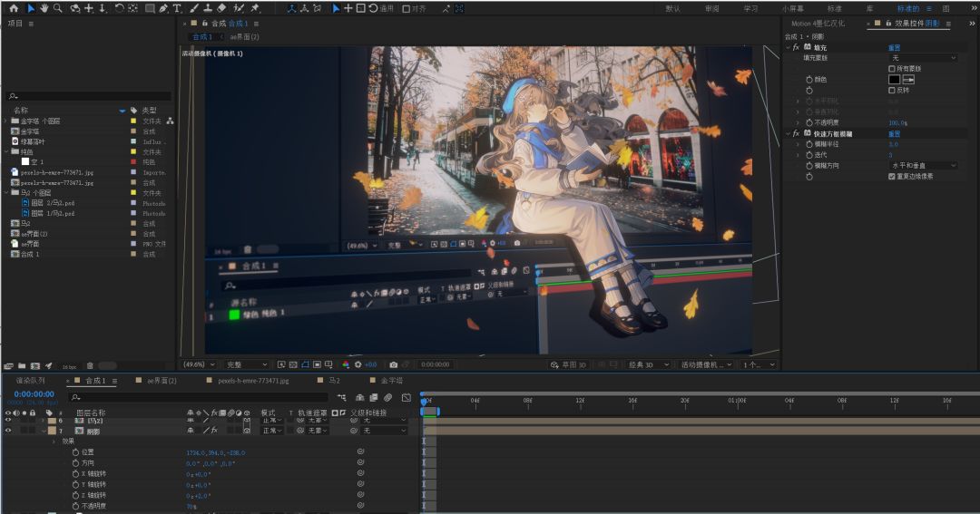This screenshot has height=514, width=980.
Task: Select the Hand tool in the toolbar
Action: (x=44, y=8)
